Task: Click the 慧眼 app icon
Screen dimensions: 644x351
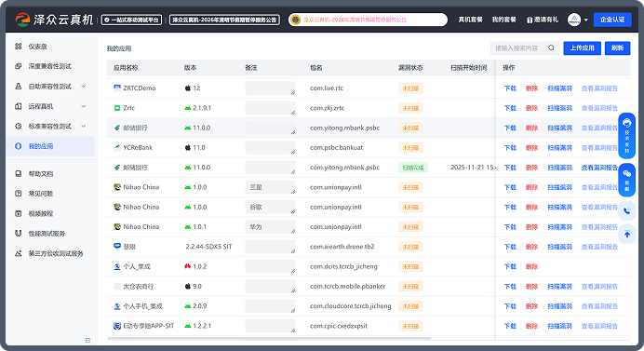Action: 117,246
